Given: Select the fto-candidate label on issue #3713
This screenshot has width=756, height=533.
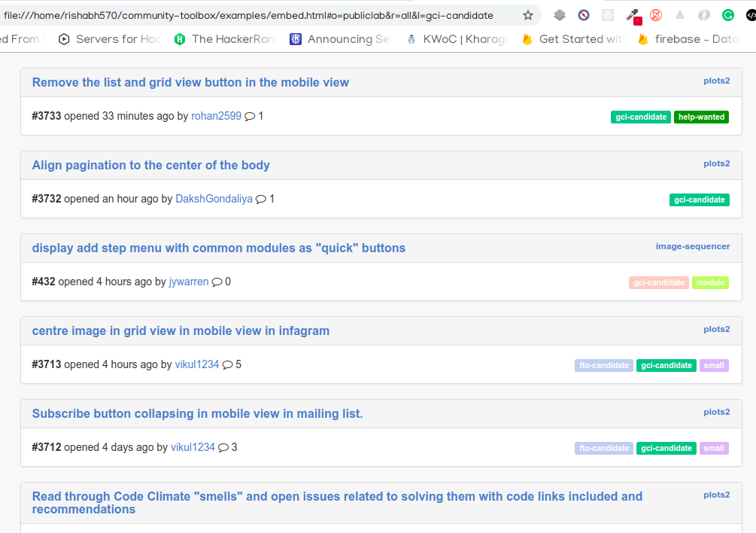Looking at the screenshot, I should (x=603, y=365).
